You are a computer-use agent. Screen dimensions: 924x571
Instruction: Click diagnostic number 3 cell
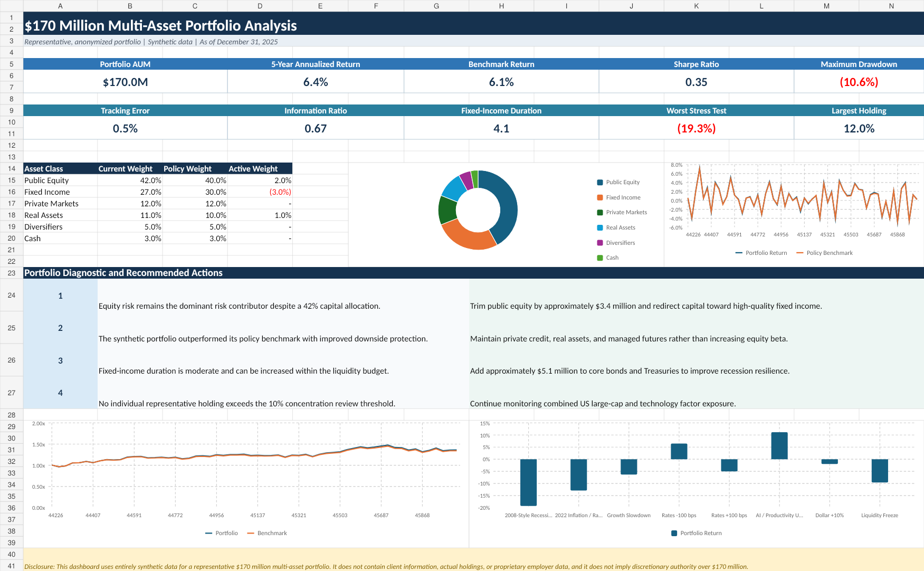click(x=60, y=360)
